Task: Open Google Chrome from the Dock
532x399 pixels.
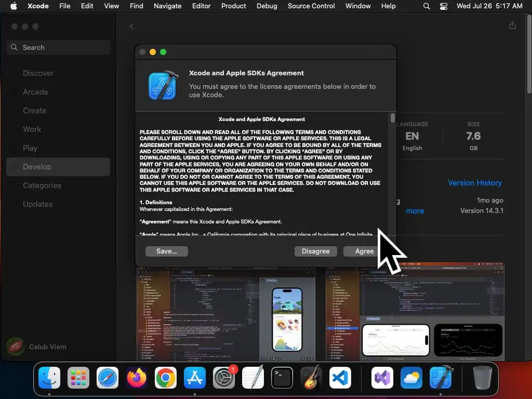Action: (x=166, y=378)
